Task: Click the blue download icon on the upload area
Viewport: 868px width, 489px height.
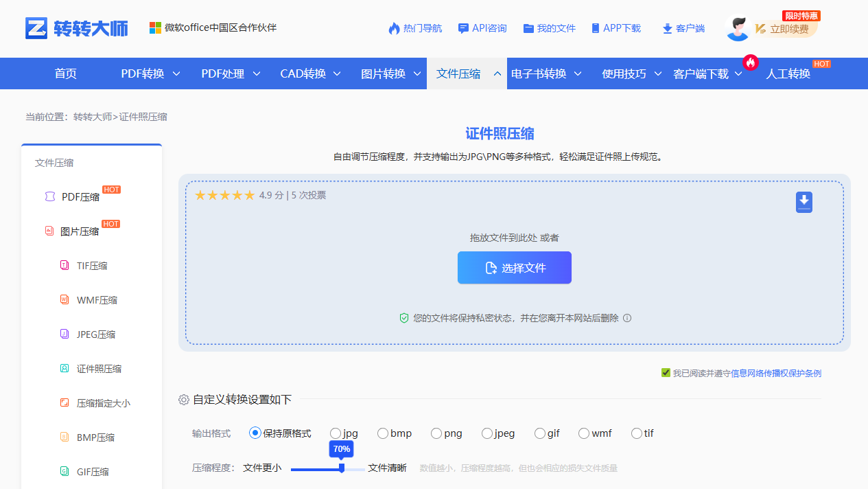Action: [804, 201]
